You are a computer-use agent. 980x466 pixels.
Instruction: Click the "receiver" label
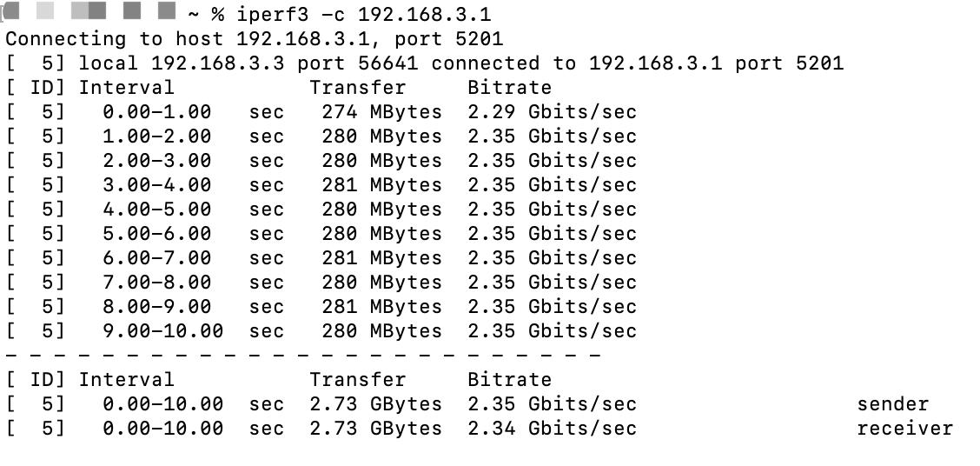click(x=904, y=429)
